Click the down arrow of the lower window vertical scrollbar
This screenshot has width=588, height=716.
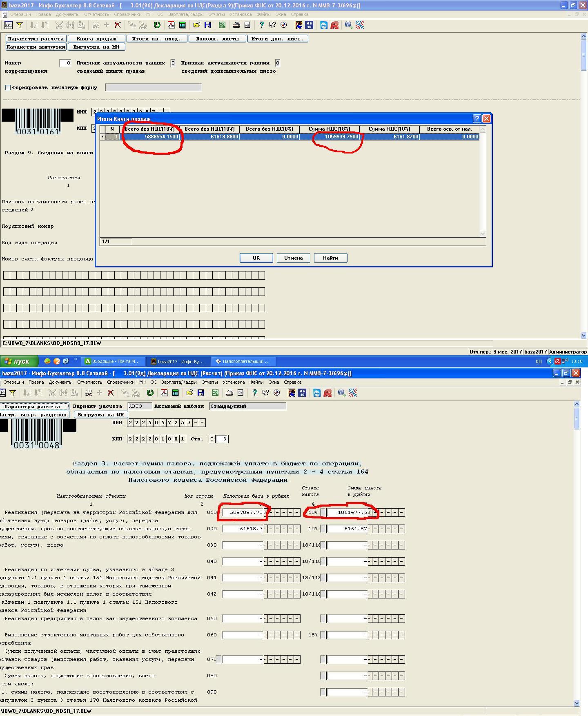tap(577, 703)
